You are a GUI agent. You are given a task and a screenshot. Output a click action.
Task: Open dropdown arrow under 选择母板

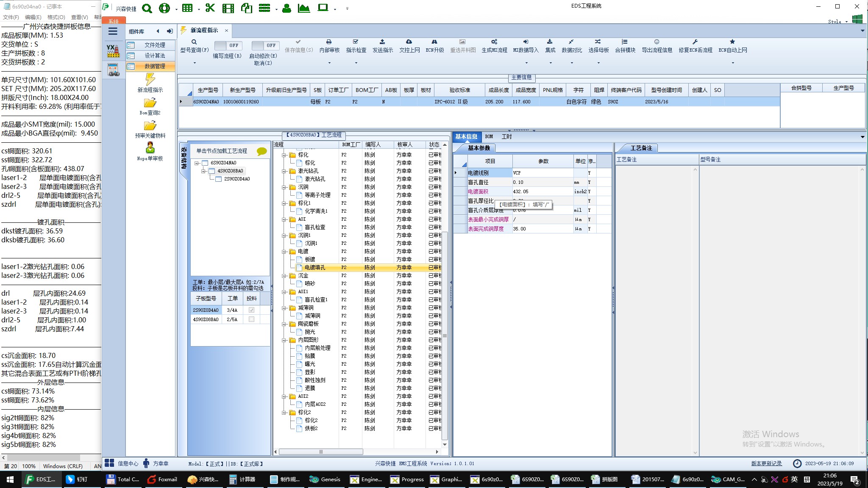click(x=598, y=63)
